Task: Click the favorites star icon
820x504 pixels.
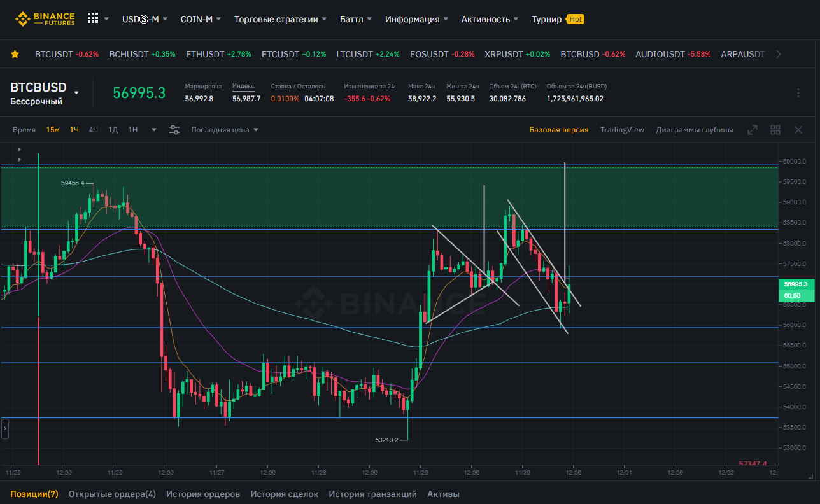Action: tap(15, 54)
